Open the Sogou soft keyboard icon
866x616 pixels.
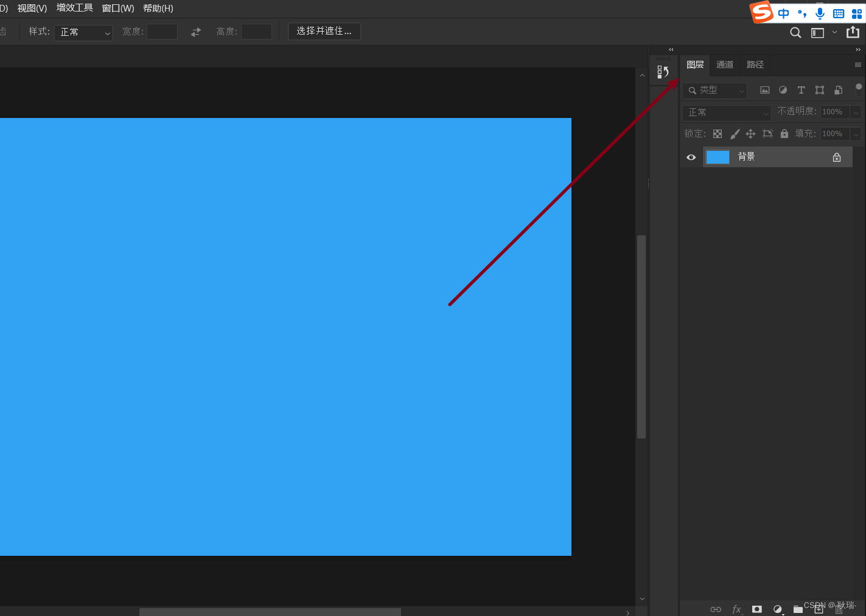[x=839, y=13]
